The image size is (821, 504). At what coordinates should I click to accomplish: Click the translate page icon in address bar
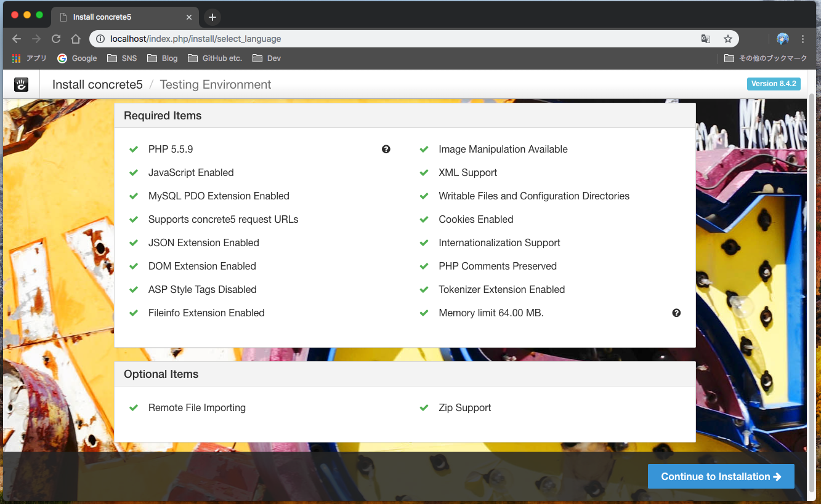point(706,39)
